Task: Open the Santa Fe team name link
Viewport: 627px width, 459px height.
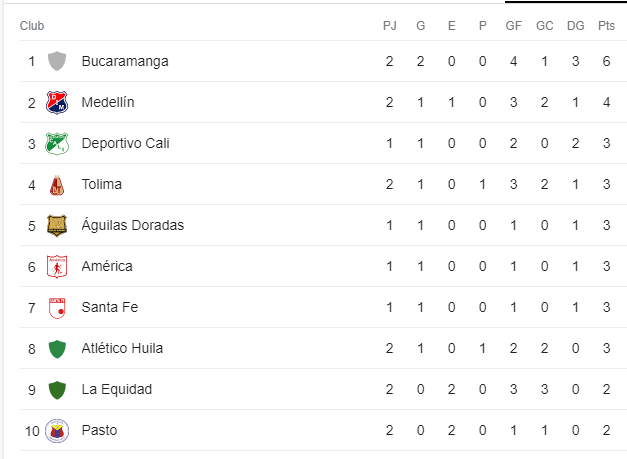Action: coord(110,307)
